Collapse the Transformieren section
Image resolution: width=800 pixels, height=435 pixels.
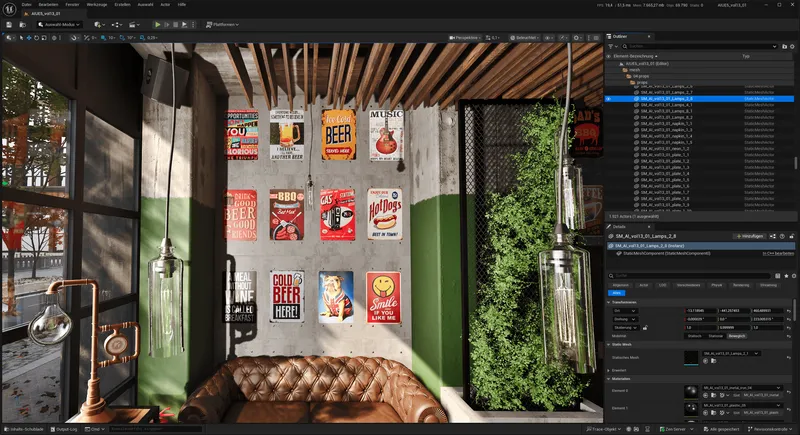pyautogui.click(x=609, y=302)
